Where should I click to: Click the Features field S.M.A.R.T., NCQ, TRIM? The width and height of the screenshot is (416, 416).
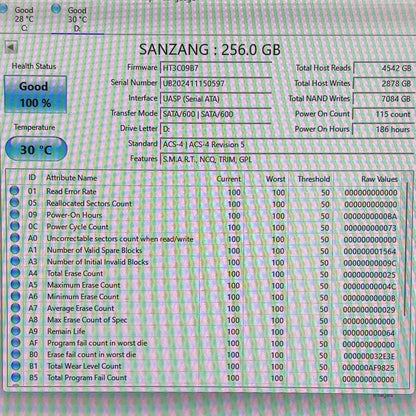point(288,159)
